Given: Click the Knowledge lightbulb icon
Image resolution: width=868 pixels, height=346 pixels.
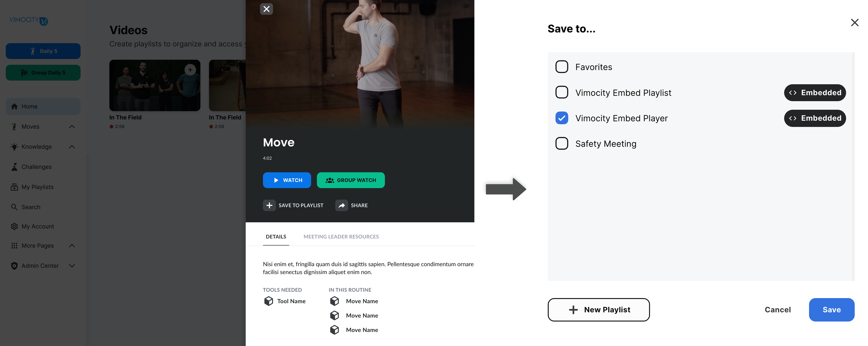Looking at the screenshot, I should (x=14, y=147).
